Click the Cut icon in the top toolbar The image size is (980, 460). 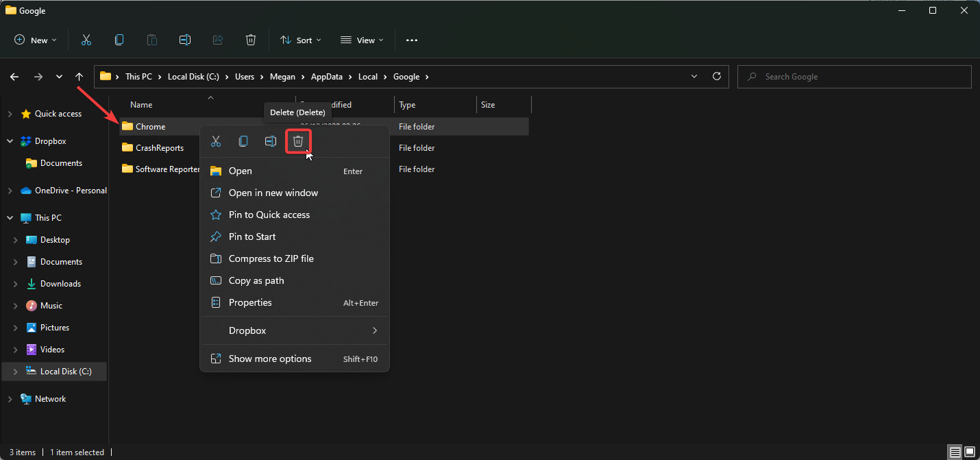pyautogui.click(x=86, y=40)
